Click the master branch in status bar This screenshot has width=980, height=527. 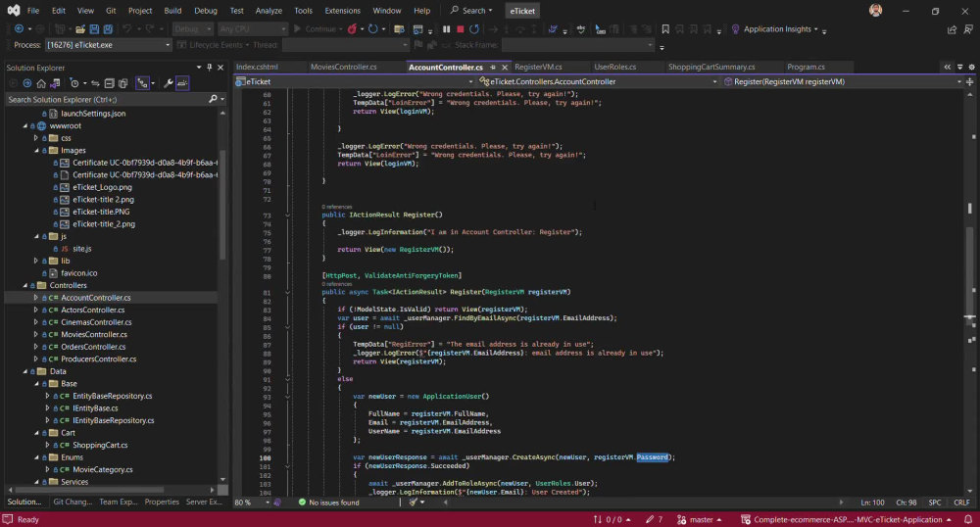pos(700,519)
